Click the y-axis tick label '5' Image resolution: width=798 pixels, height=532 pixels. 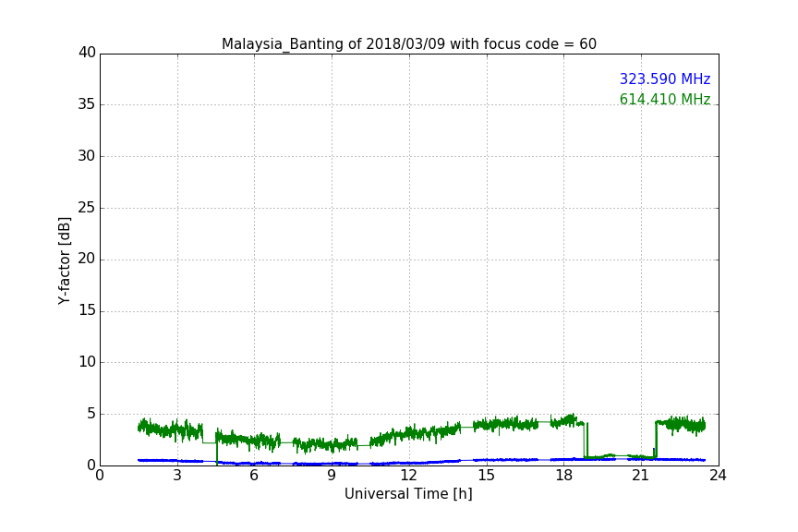(x=91, y=414)
